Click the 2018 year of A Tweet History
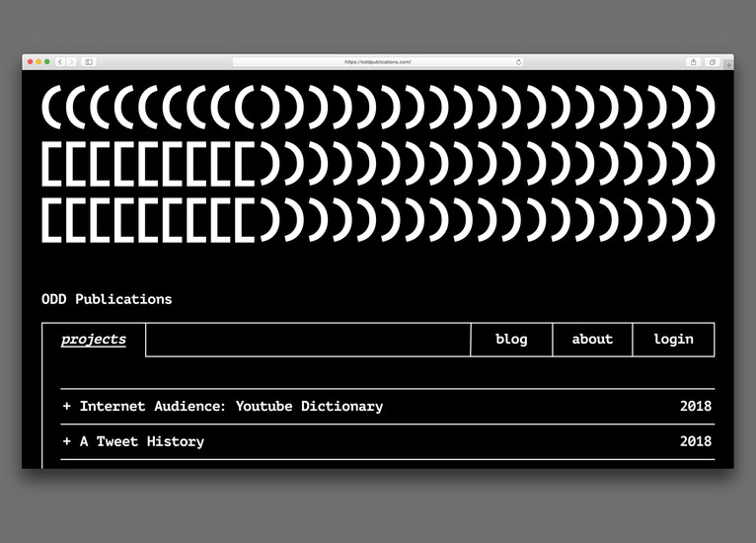Viewport: 756px width, 543px height. pyautogui.click(x=695, y=442)
